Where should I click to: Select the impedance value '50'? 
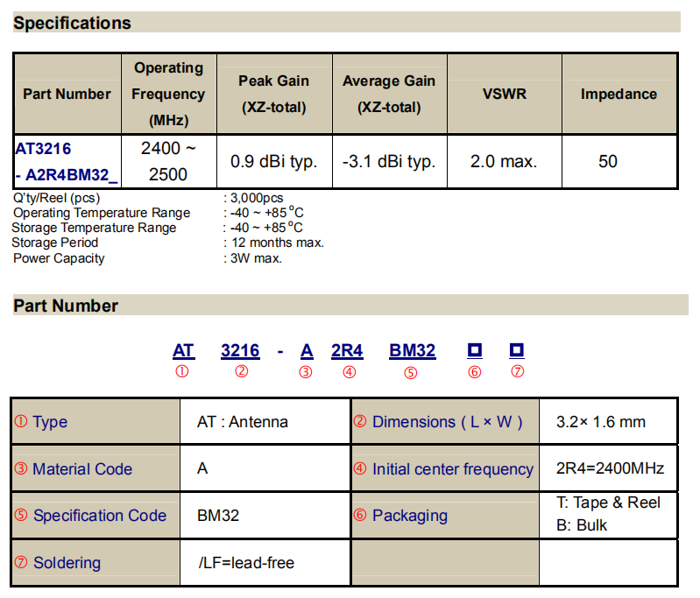608,162
